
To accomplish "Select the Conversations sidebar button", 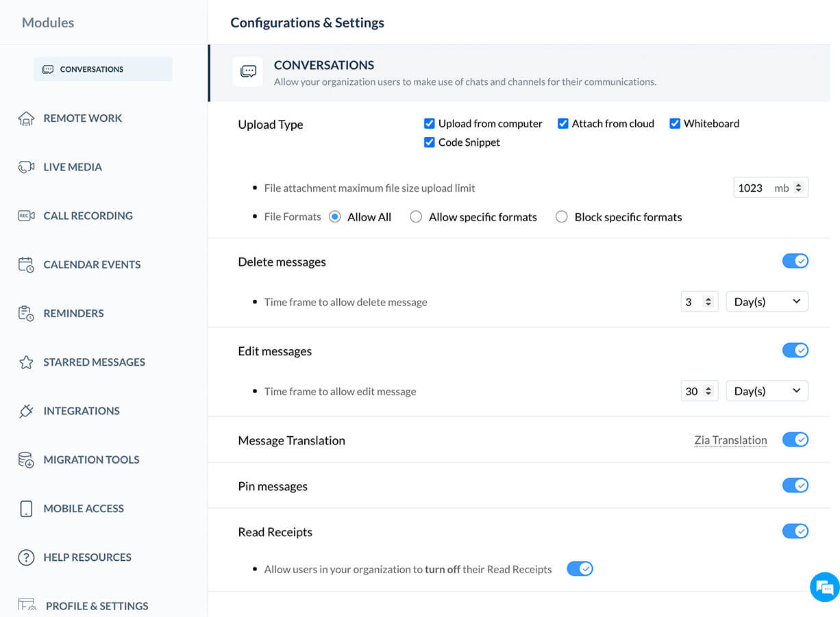I will (103, 69).
